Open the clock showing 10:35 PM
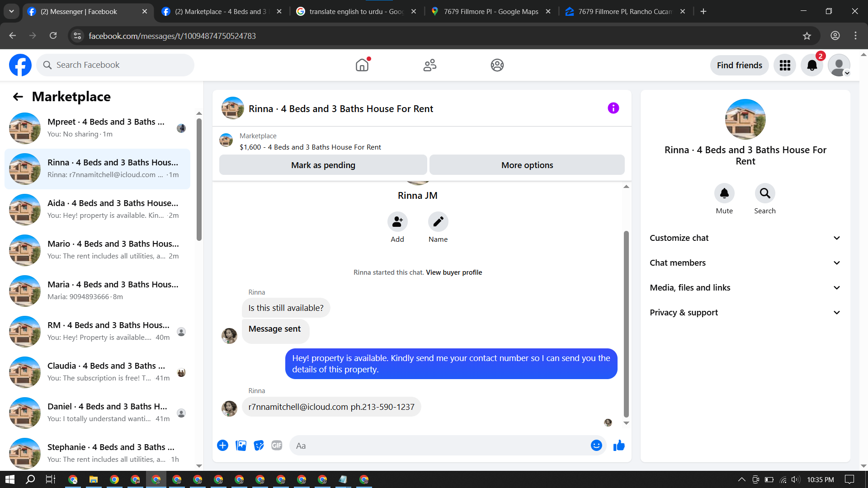The height and width of the screenshot is (488, 868). pos(821,479)
